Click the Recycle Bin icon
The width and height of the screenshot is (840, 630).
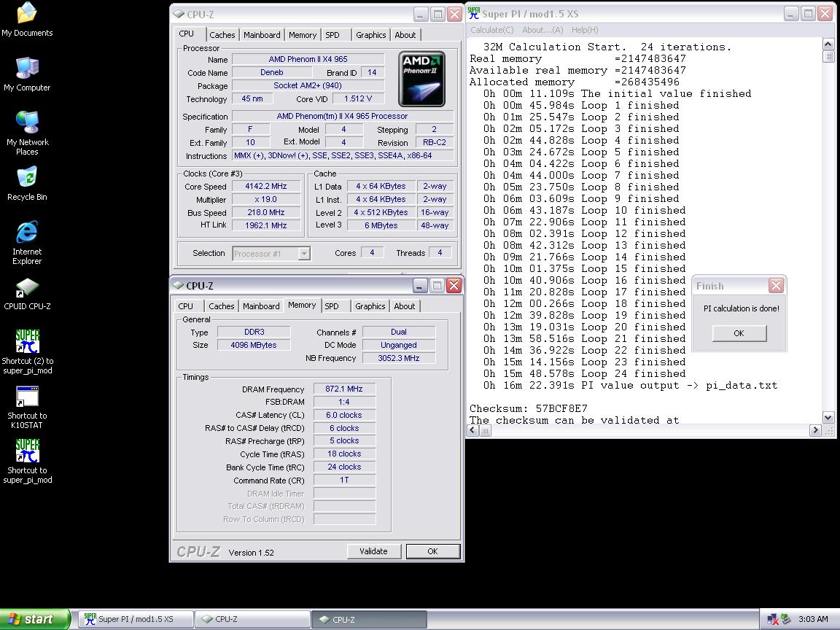[27, 184]
